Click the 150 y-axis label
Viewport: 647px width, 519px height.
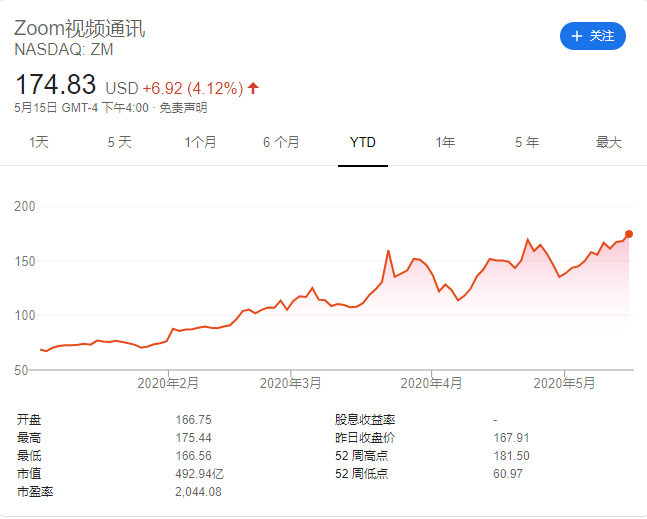(x=25, y=261)
